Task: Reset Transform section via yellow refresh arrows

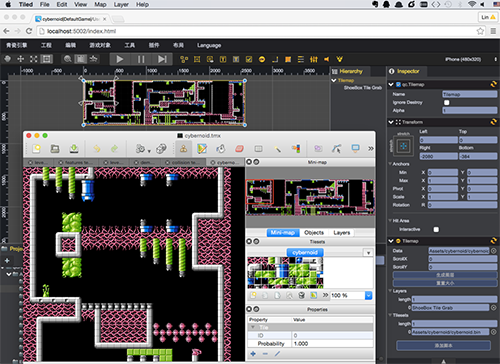Action: point(494,122)
